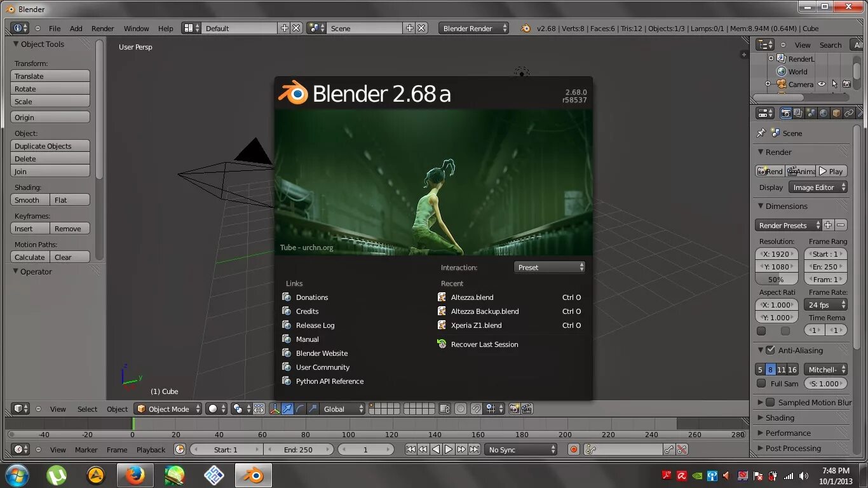Open the Outliner editor type selector
The image size is (868, 488).
click(766, 44)
